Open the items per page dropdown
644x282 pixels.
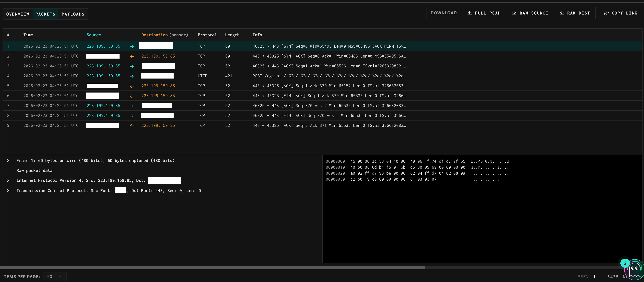[x=55, y=277]
